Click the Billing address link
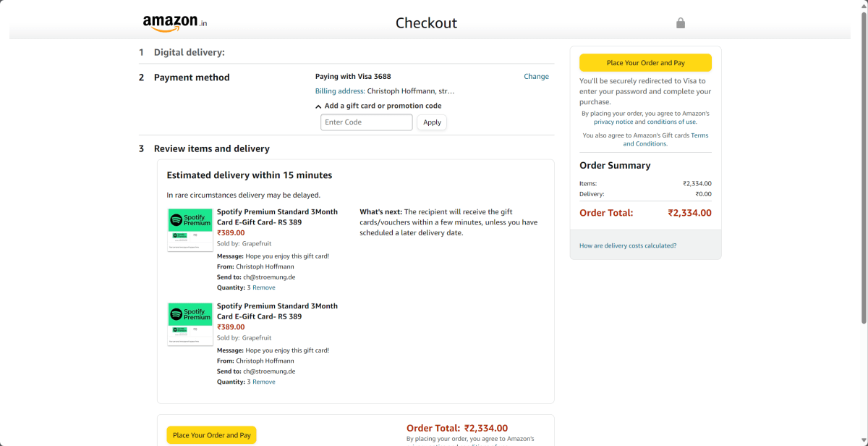The width and height of the screenshot is (868, 446). [x=339, y=91]
